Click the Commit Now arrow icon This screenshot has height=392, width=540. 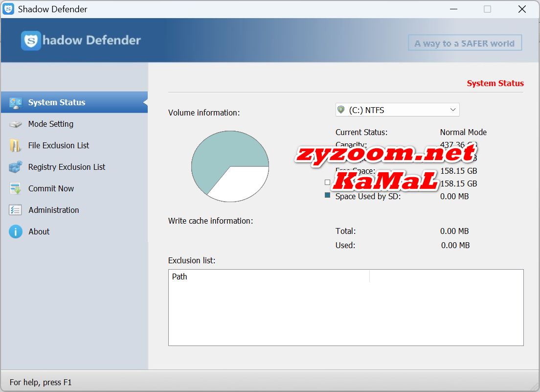(x=16, y=188)
